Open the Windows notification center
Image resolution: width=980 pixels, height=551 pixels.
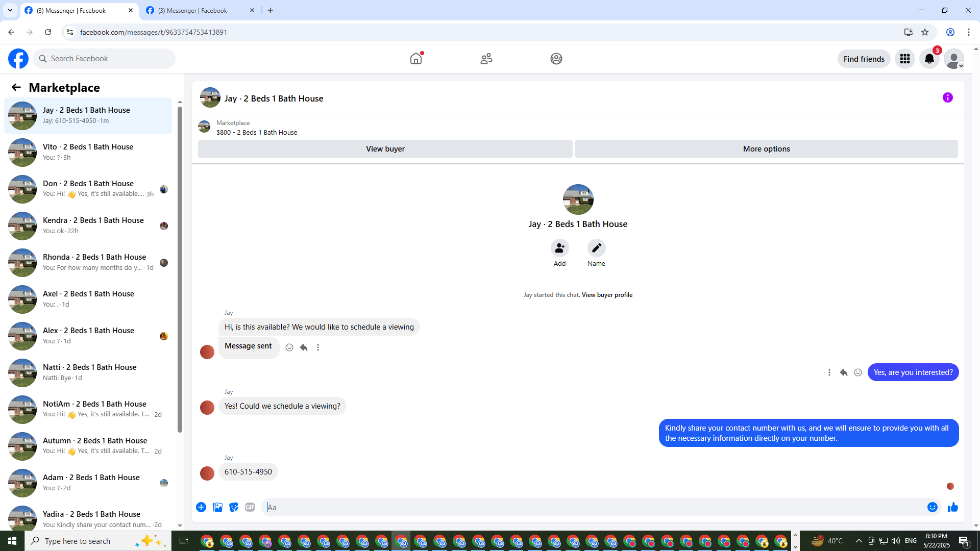964,541
